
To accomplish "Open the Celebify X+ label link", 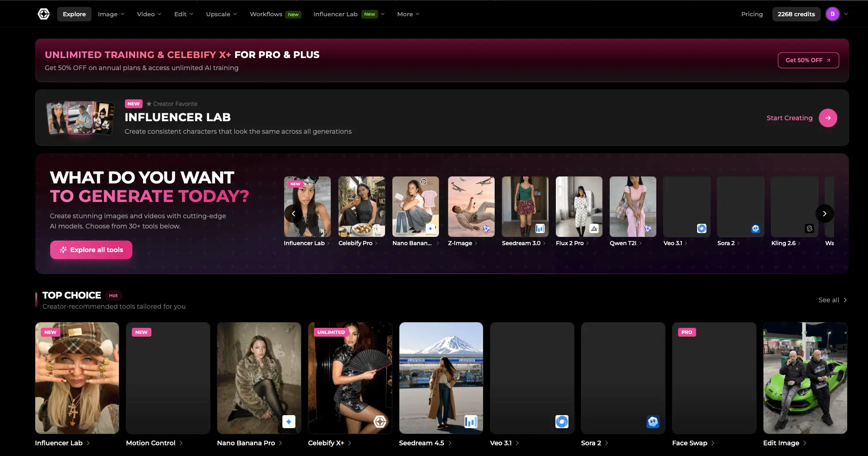I will [330, 443].
